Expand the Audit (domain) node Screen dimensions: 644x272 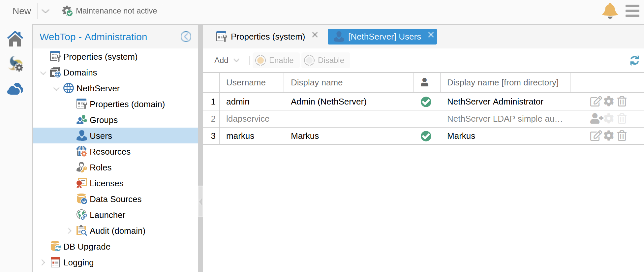pos(69,231)
